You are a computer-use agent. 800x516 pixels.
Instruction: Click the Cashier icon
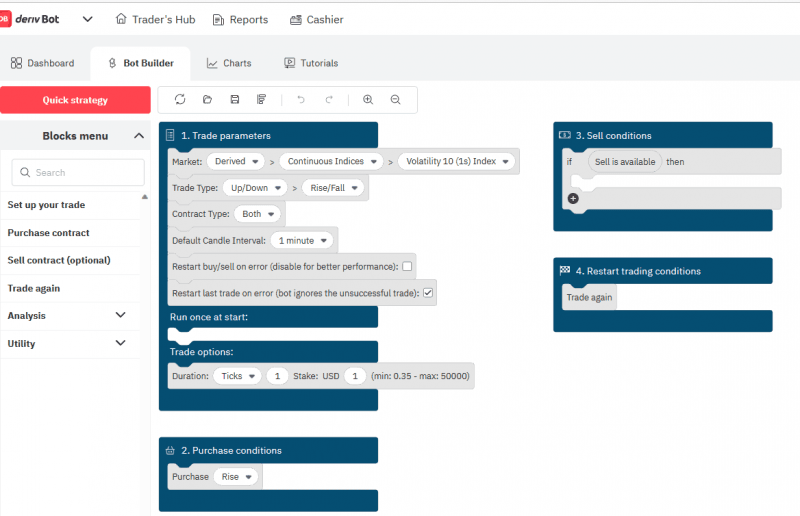[296, 20]
